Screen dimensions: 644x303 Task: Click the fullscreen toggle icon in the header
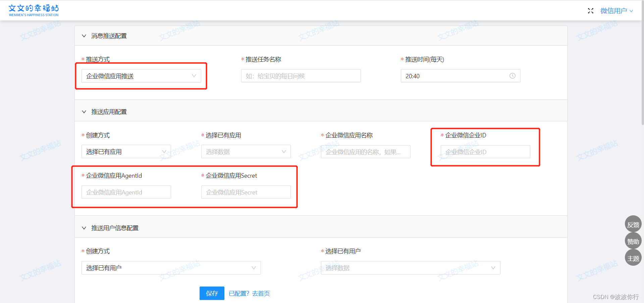click(591, 11)
